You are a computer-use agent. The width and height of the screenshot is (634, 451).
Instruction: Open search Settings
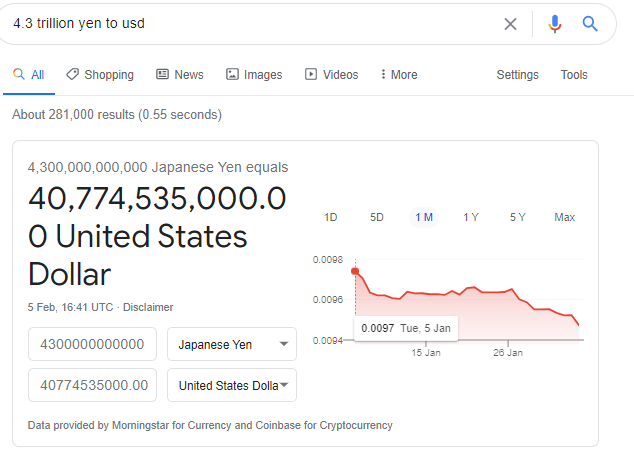(518, 75)
